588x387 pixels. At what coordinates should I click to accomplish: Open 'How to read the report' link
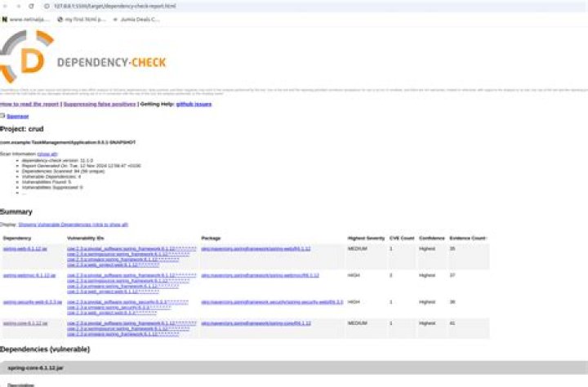tap(29, 105)
